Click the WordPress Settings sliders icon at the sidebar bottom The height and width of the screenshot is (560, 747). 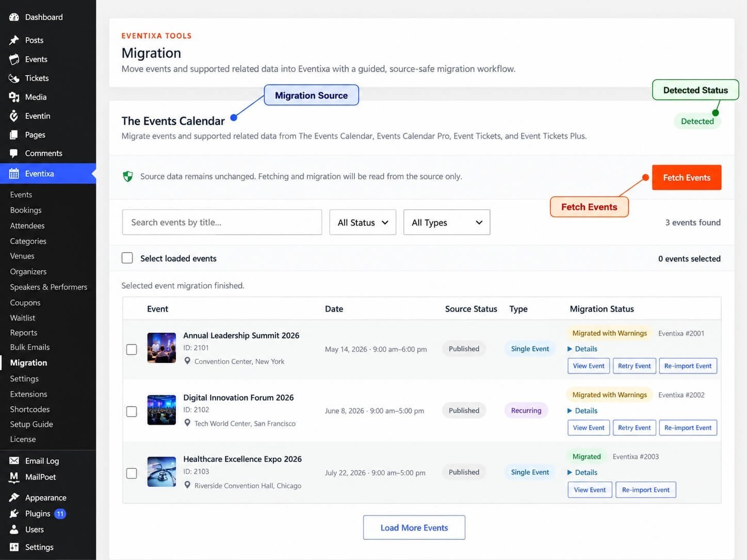[x=14, y=547]
